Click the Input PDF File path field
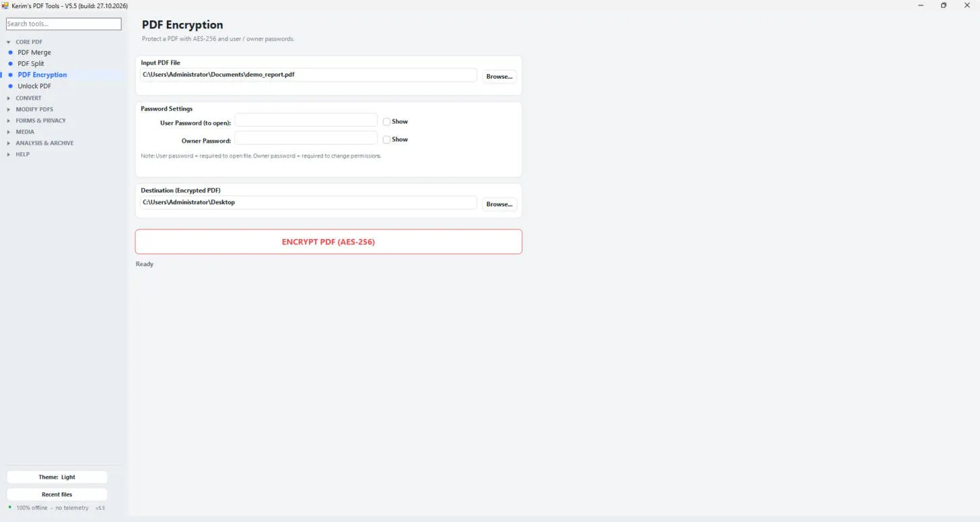 (x=309, y=75)
